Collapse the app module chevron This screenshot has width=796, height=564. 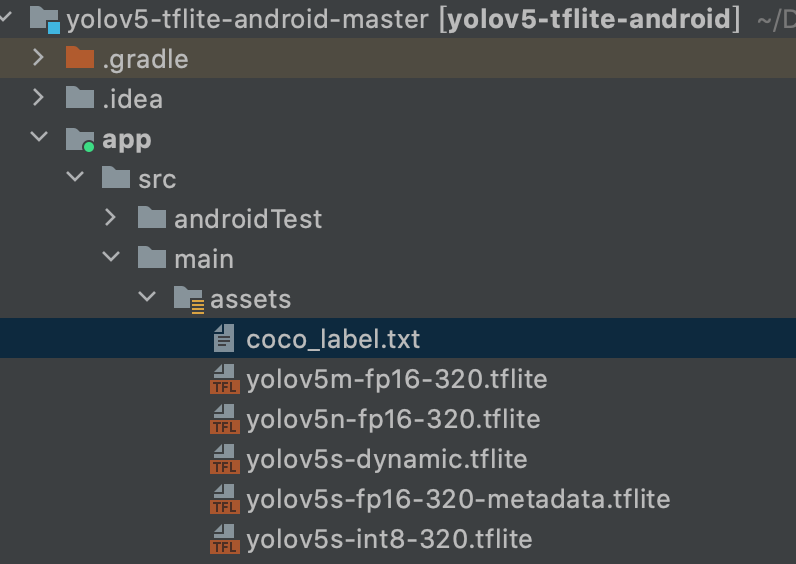(x=38, y=138)
